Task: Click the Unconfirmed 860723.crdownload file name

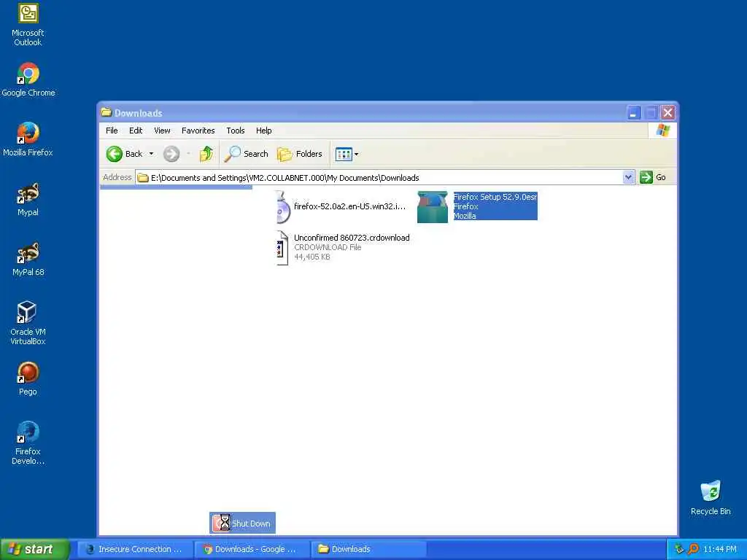Action: point(352,238)
